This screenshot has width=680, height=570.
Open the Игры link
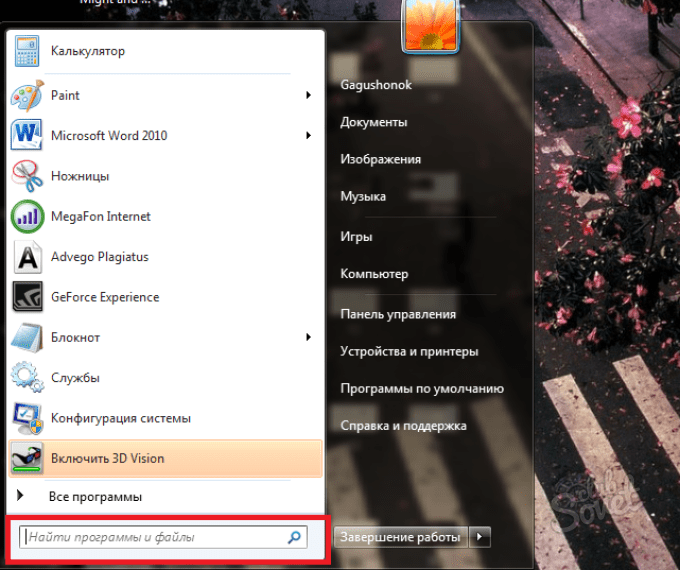(x=356, y=237)
